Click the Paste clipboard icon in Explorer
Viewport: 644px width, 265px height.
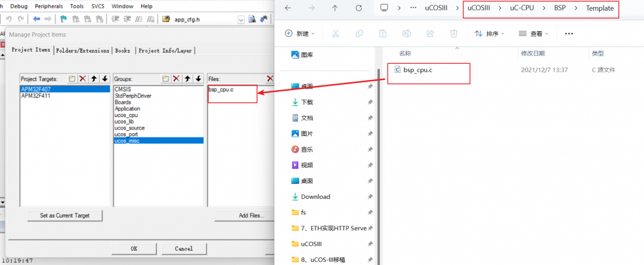click(x=383, y=33)
